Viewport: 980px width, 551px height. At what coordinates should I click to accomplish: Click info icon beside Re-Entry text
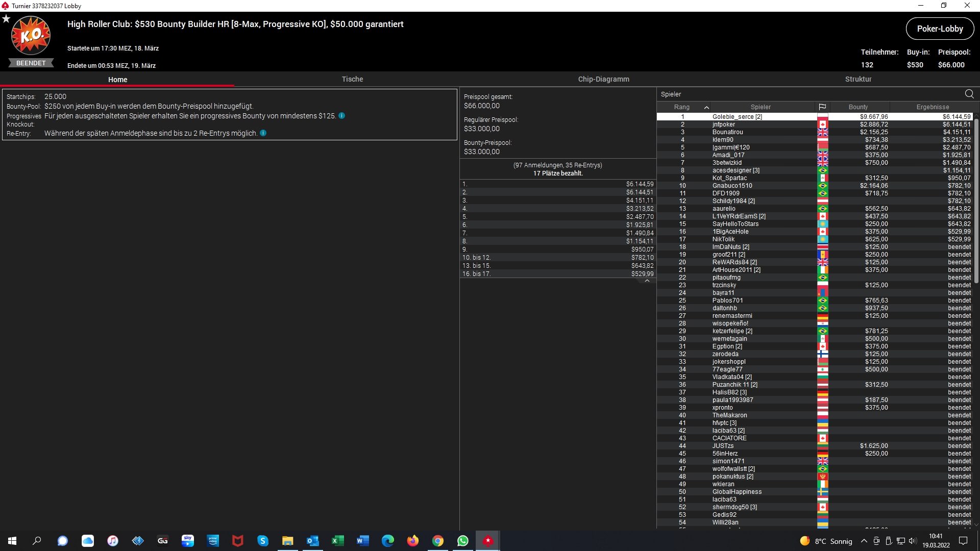tap(263, 133)
